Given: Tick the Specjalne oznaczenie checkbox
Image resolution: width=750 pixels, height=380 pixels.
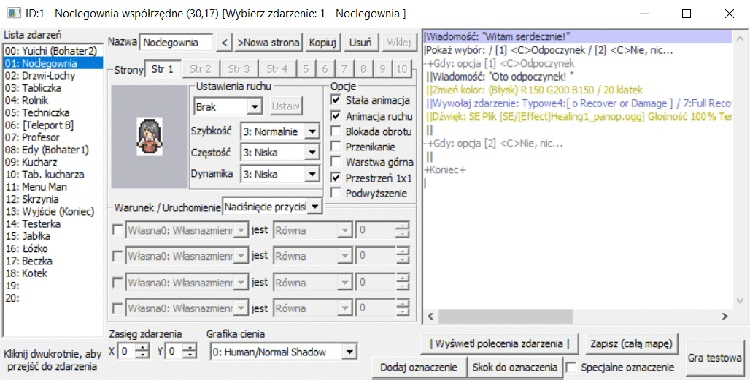Looking at the screenshot, I should pos(571,368).
